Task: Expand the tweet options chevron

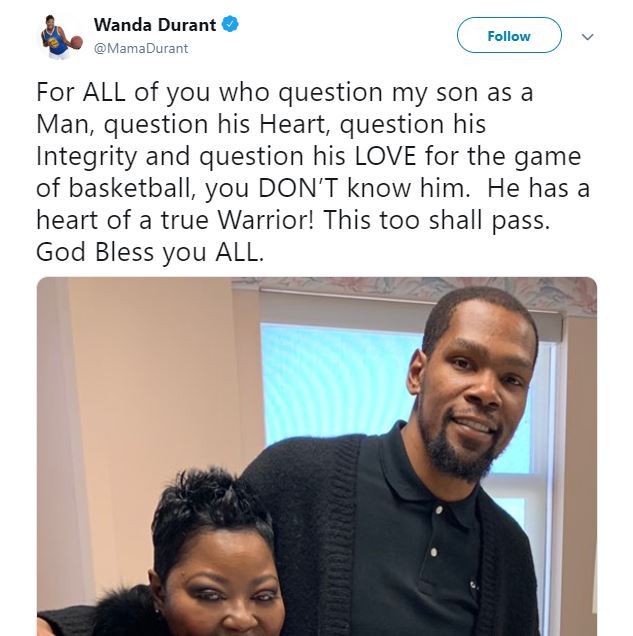Action: (x=587, y=37)
